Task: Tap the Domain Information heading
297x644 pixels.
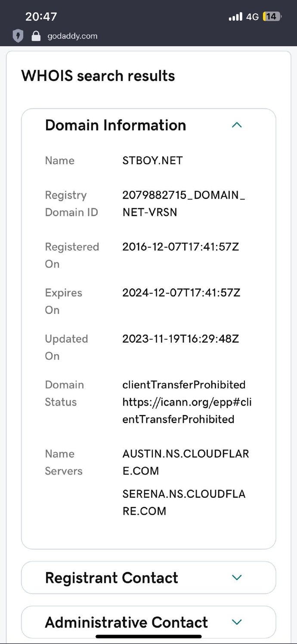Action: tap(115, 125)
